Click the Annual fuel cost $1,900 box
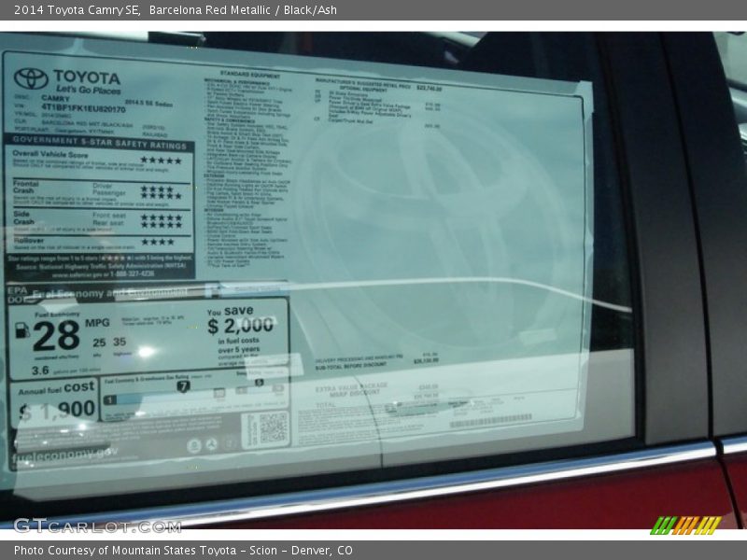 56,401
